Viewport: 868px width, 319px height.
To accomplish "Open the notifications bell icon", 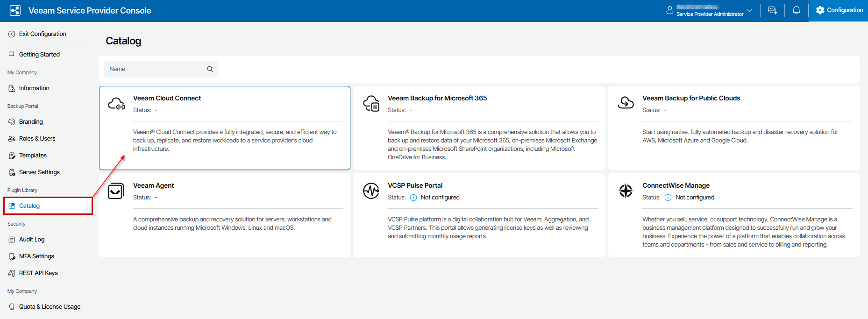I will (x=797, y=10).
